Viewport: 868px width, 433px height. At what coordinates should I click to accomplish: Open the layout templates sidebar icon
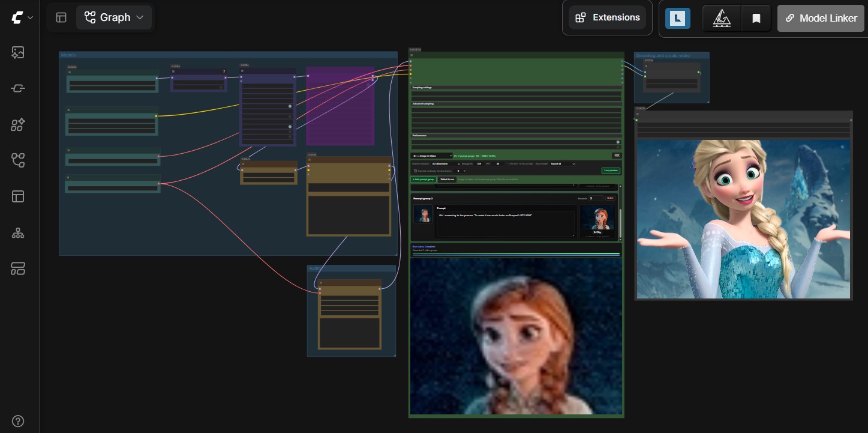tap(18, 196)
